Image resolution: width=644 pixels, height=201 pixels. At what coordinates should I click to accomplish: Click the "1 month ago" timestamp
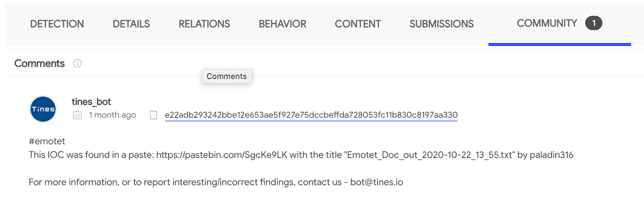112,115
